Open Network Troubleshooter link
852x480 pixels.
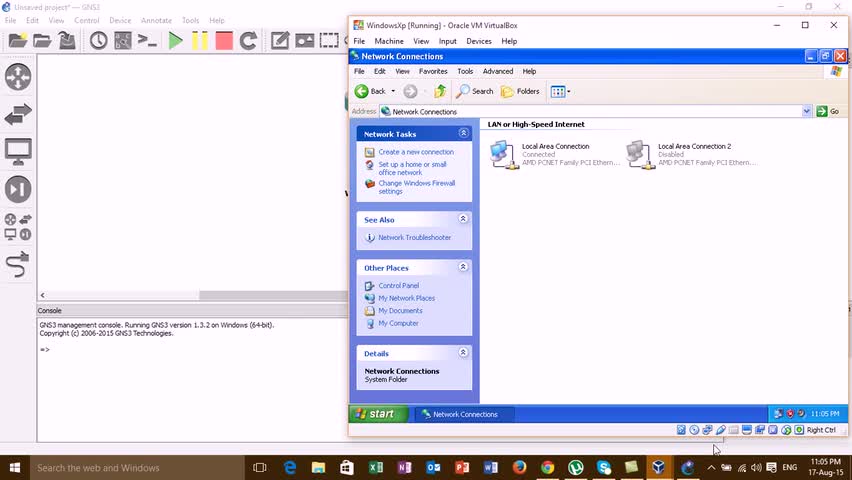point(415,238)
